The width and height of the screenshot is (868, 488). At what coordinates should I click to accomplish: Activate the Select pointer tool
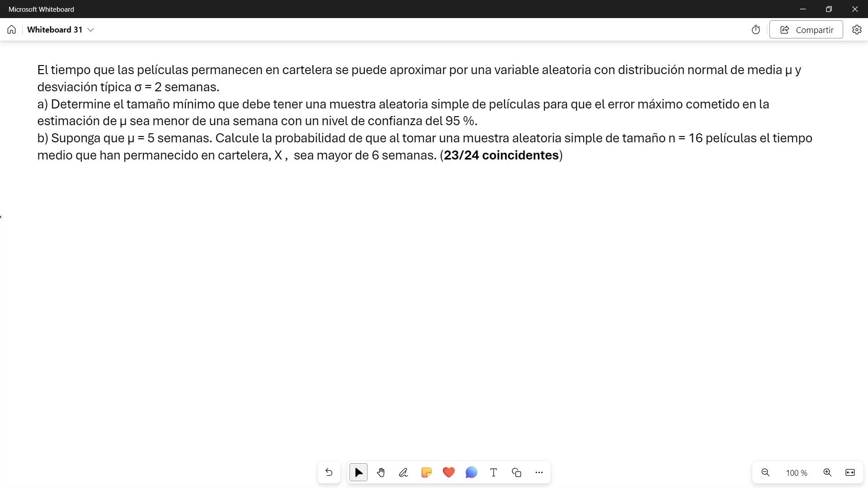click(359, 472)
